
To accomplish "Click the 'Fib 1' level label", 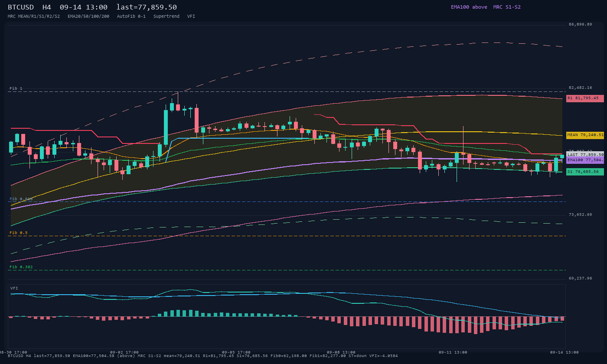I will (x=16, y=88).
